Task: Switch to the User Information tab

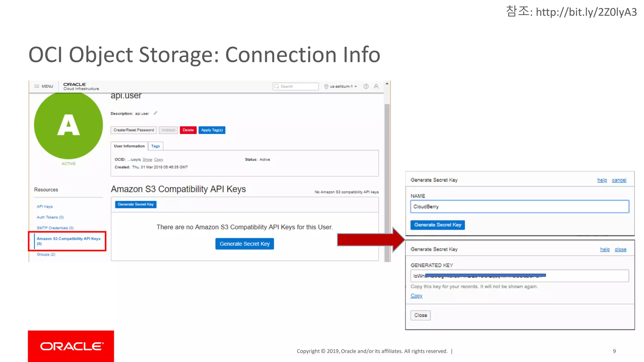Action: pos(129,146)
